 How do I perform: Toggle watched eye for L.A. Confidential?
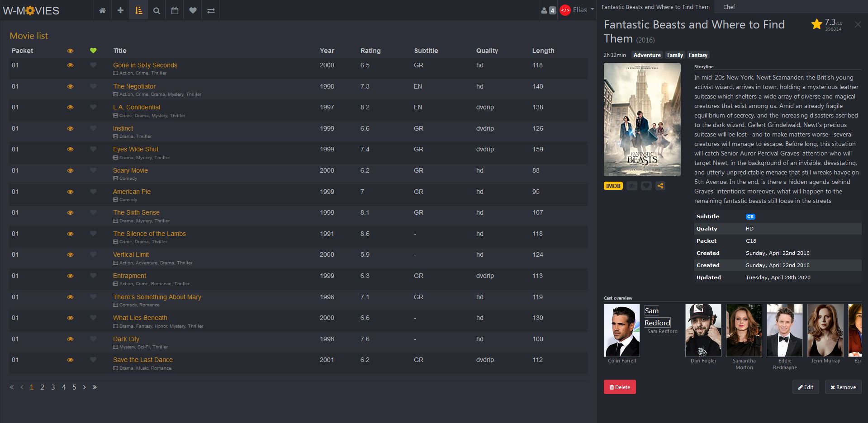(x=70, y=107)
